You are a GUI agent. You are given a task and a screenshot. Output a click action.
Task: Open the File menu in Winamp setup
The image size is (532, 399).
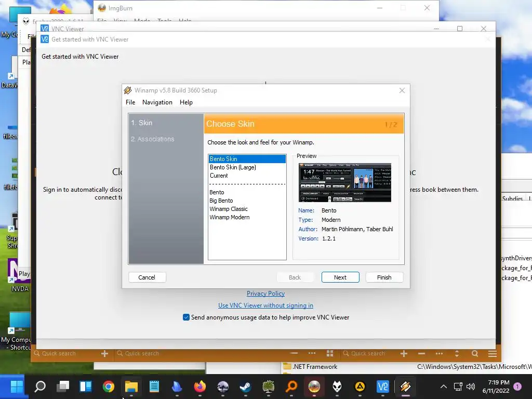point(130,102)
